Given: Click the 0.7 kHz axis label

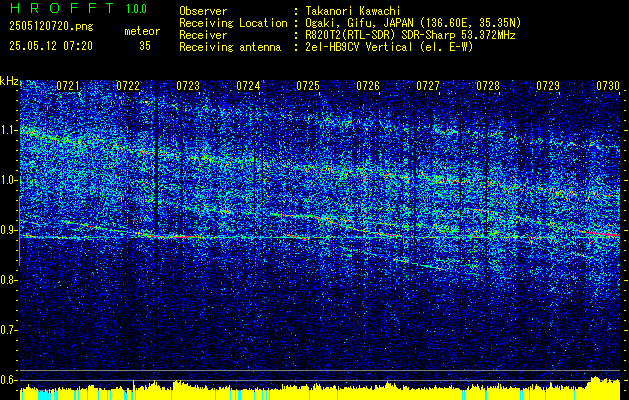Looking at the screenshot, I should 6,330.
